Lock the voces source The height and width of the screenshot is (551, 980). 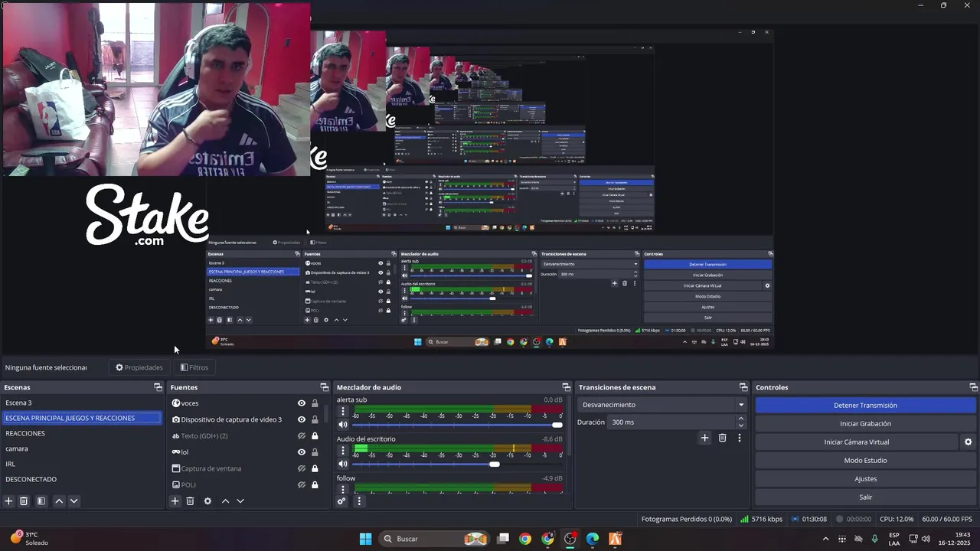pyautogui.click(x=315, y=403)
